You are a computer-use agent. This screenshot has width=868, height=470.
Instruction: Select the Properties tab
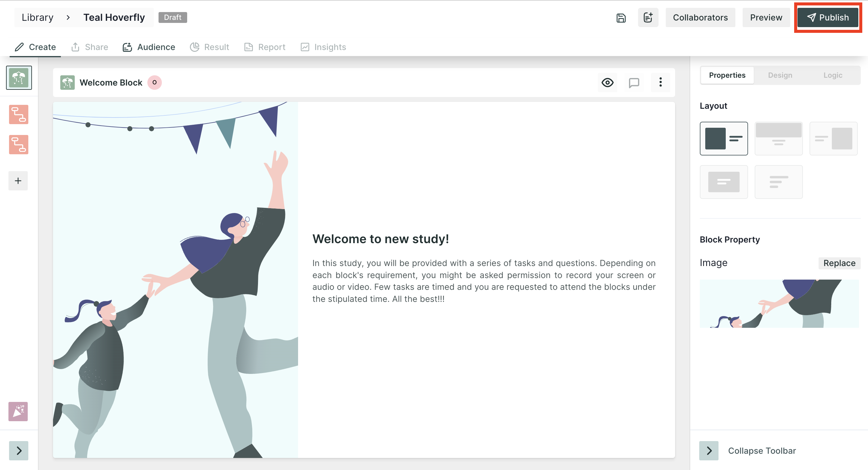(x=727, y=75)
